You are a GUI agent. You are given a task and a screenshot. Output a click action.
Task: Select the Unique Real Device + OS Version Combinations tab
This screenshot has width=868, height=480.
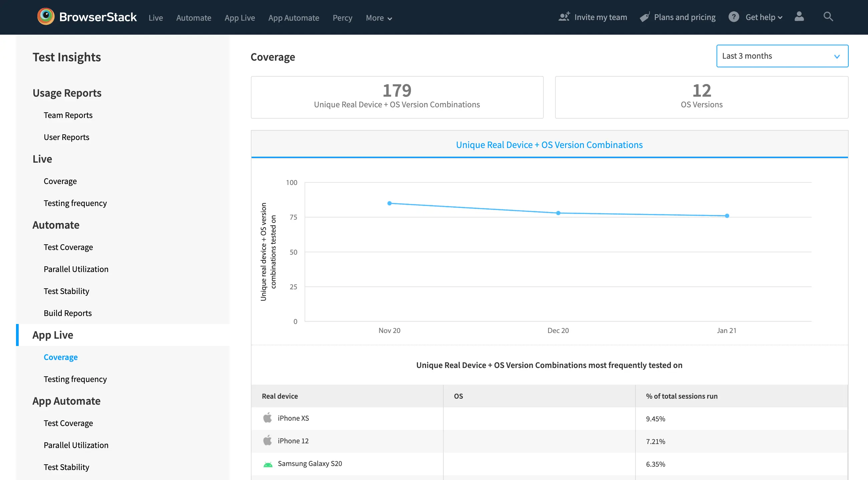pos(549,145)
